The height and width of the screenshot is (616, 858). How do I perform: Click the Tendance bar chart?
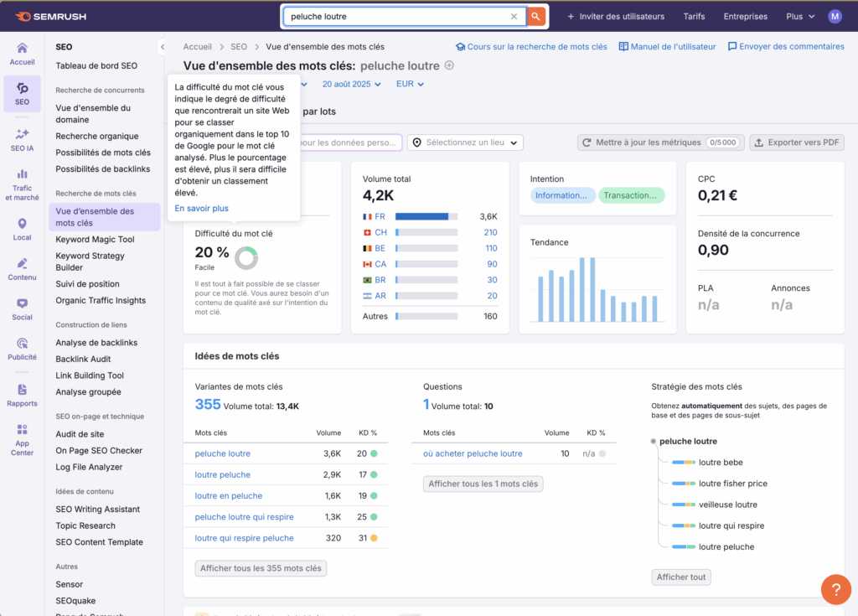click(x=597, y=288)
